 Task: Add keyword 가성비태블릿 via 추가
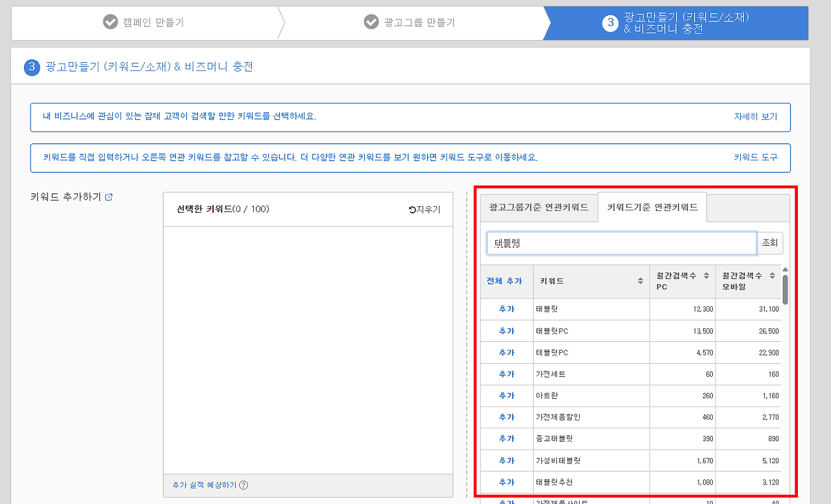click(x=506, y=461)
